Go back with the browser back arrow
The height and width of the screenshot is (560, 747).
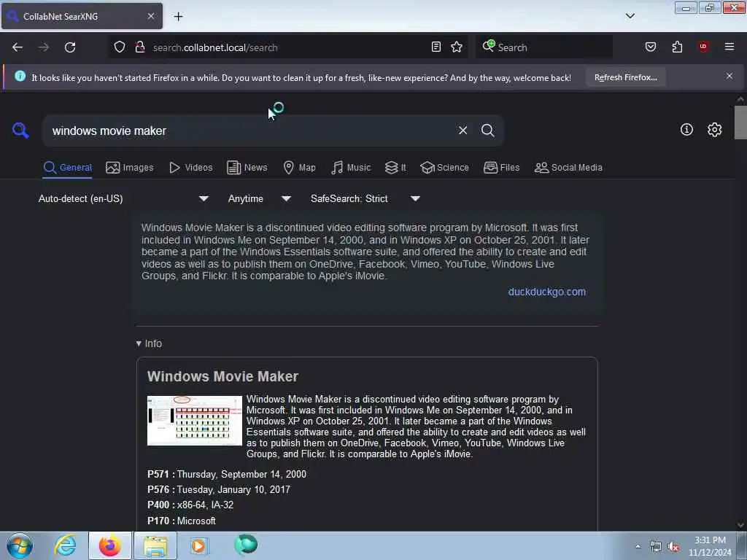18,47
